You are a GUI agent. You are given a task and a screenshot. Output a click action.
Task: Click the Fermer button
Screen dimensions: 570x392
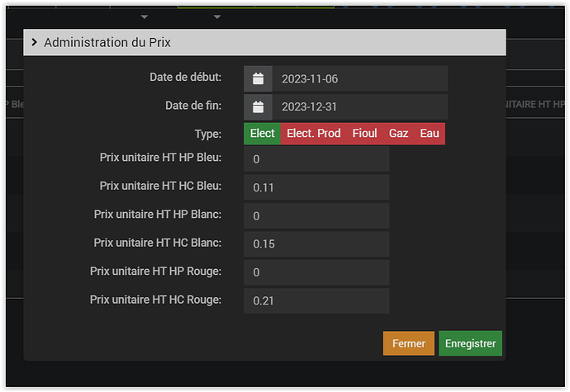click(x=409, y=343)
